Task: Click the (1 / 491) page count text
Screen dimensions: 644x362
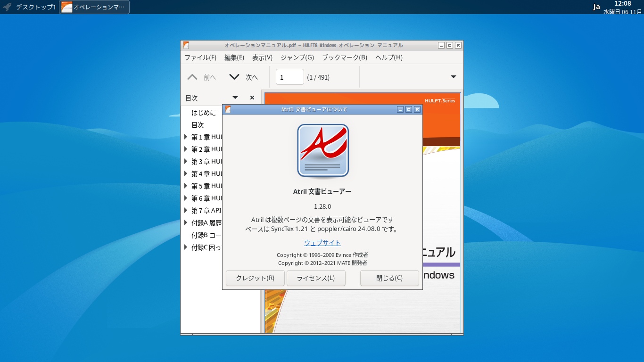Action: 318,77
